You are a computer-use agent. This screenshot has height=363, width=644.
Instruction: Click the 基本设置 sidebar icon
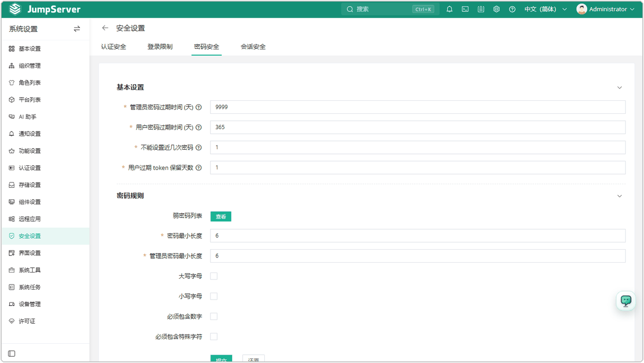(11, 49)
